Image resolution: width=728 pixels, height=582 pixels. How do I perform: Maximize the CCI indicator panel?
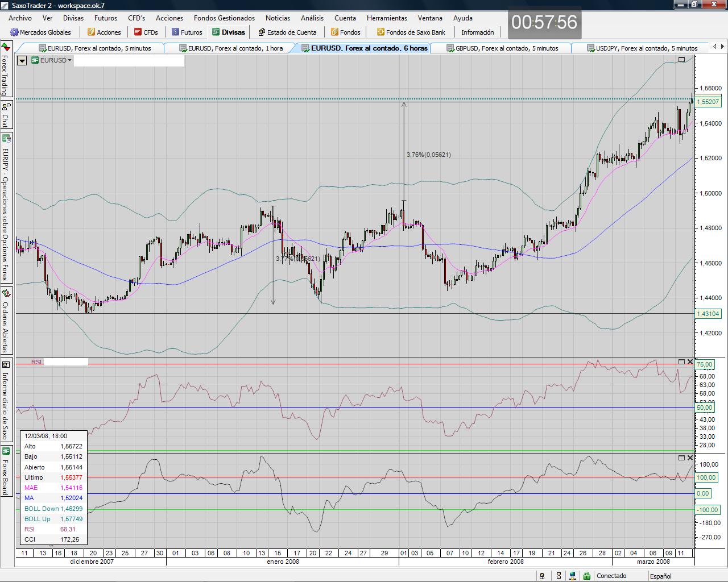pos(682,458)
